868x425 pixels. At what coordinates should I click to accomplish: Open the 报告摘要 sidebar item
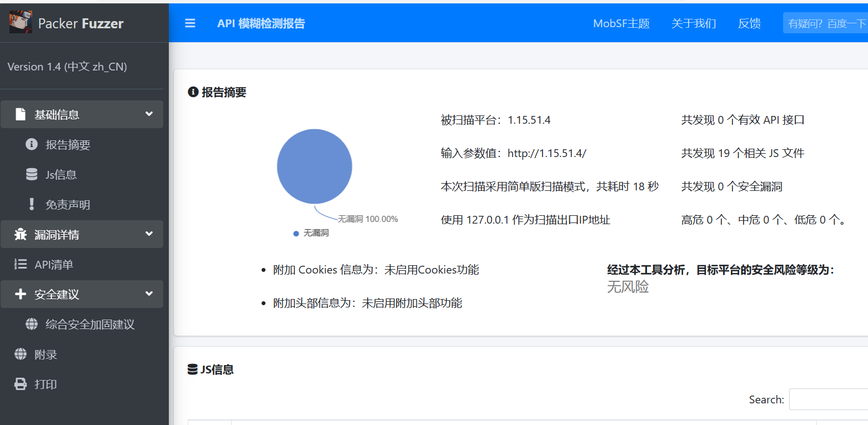[x=82, y=144]
